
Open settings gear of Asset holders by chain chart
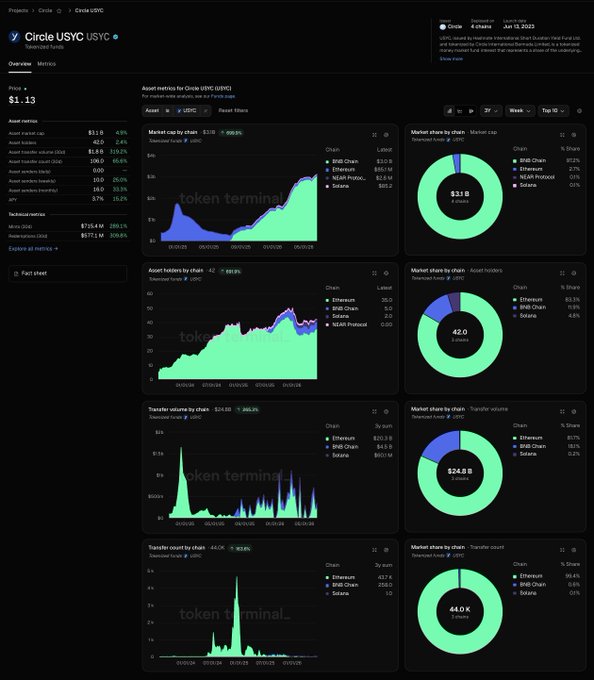tap(386, 273)
